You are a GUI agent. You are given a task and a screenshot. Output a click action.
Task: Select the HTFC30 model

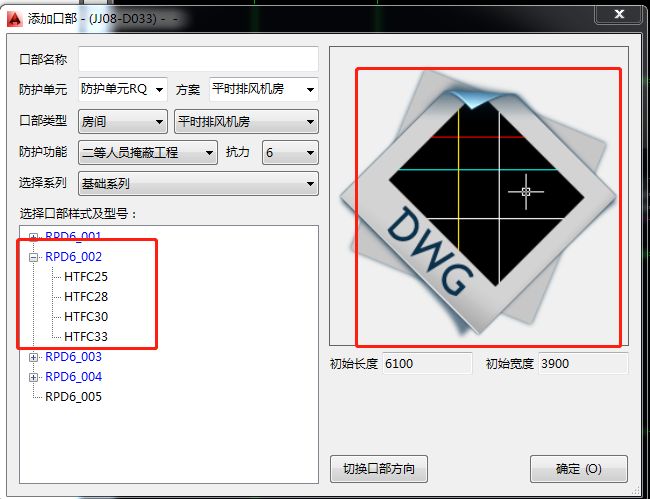click(86, 317)
